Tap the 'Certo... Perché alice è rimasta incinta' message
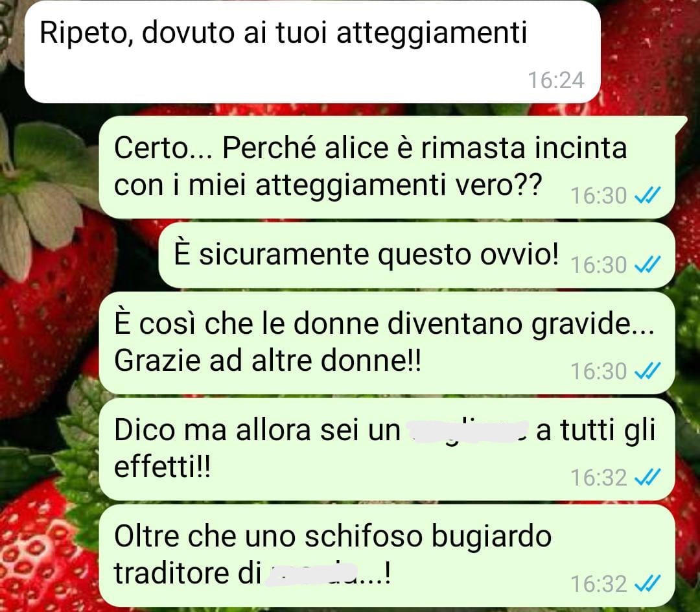This screenshot has width=700, height=612. pos(386,167)
